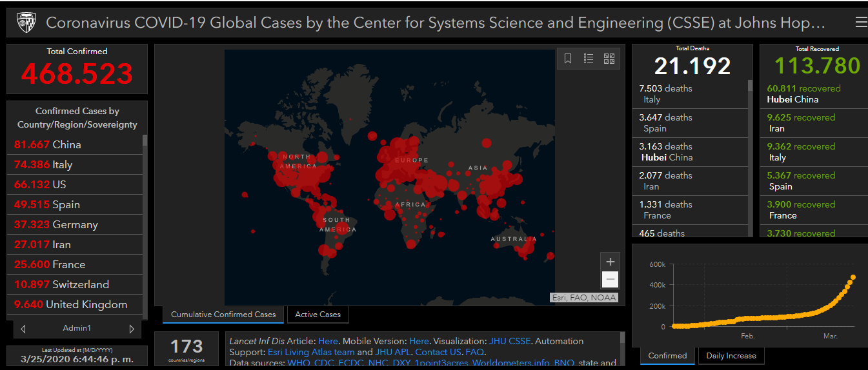Image resolution: width=868 pixels, height=370 pixels.
Task: Select Switzerland in confirmed cases list
Action: [x=75, y=284]
